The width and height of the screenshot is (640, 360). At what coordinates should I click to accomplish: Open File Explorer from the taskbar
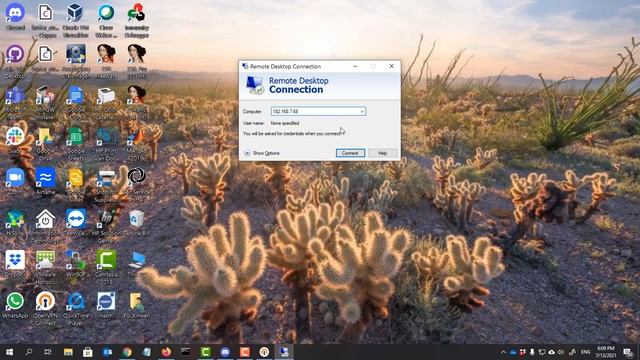[x=68, y=352]
